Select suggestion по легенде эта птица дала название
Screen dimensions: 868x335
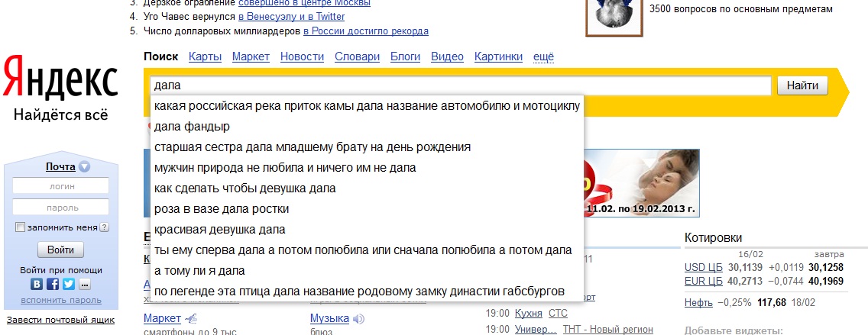click(x=367, y=292)
